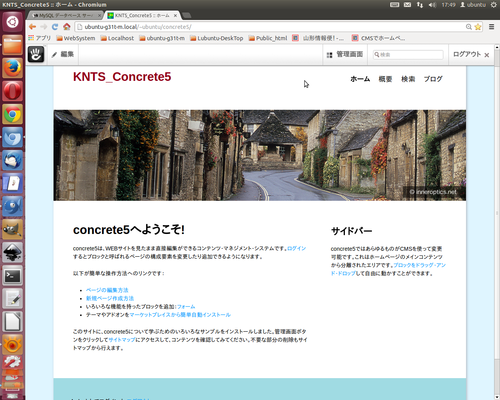500x400 pixels.
Task: Open the 新規ページ作成方法 link
Action: (110, 298)
